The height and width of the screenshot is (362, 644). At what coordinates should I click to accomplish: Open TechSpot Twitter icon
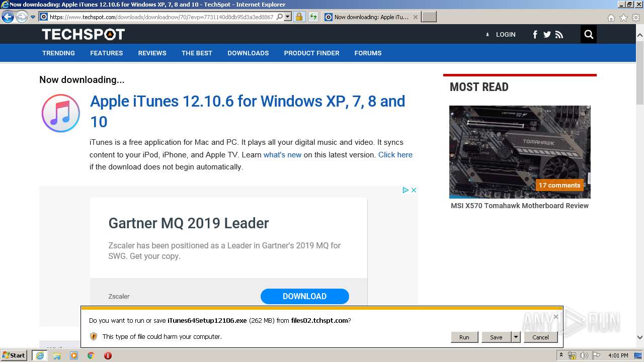(547, 35)
